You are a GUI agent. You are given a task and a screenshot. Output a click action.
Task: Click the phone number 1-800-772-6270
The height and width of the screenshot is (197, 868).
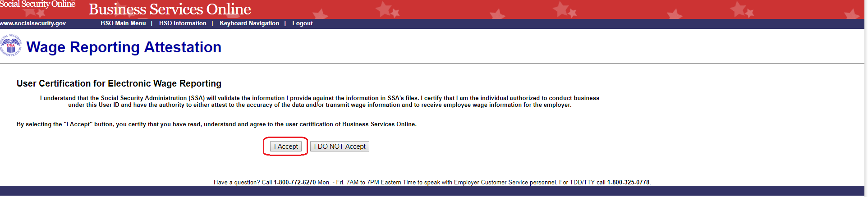(x=294, y=183)
